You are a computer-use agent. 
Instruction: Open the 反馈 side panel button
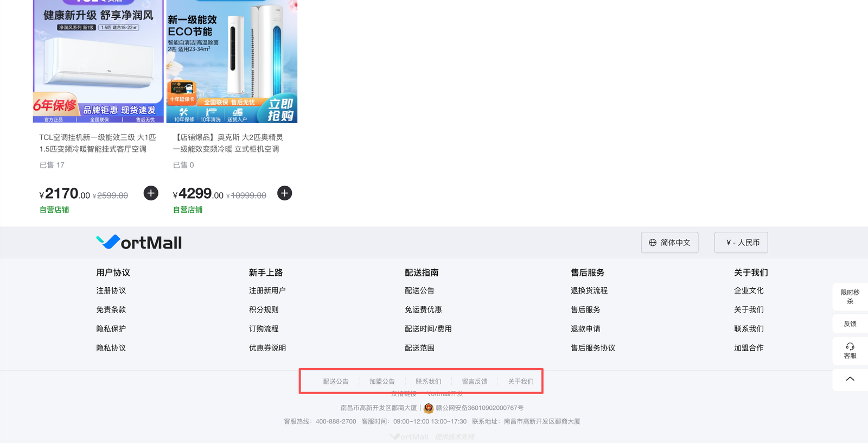(x=850, y=324)
